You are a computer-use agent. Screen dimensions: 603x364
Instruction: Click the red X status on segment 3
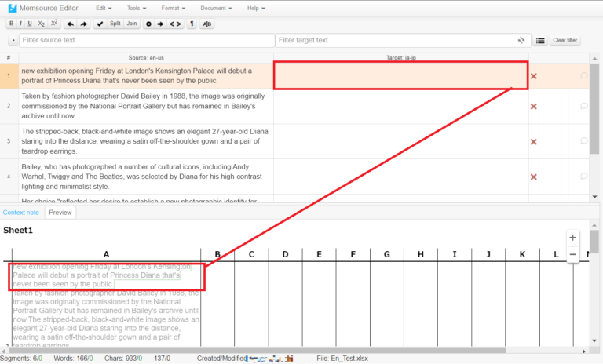[534, 142]
